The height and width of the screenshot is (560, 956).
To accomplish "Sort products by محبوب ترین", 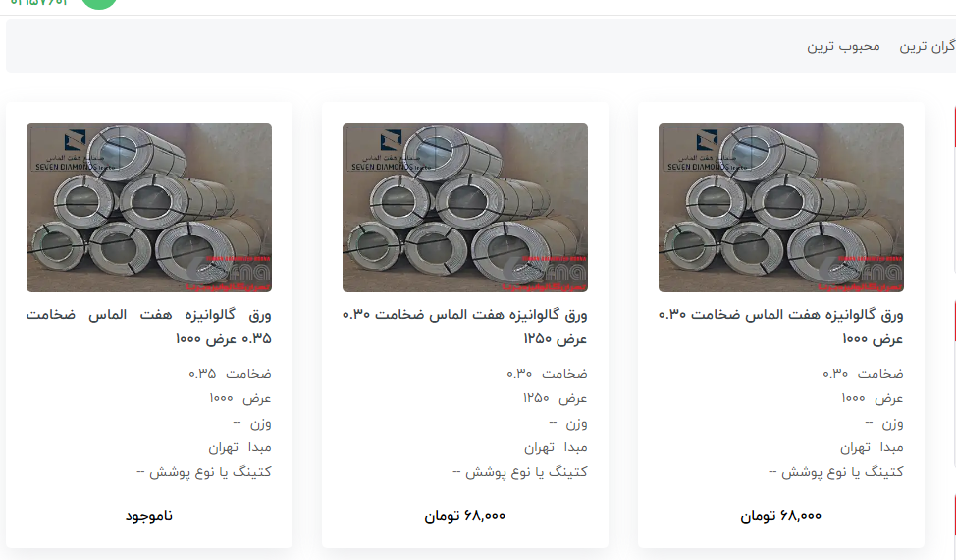I will (843, 47).
